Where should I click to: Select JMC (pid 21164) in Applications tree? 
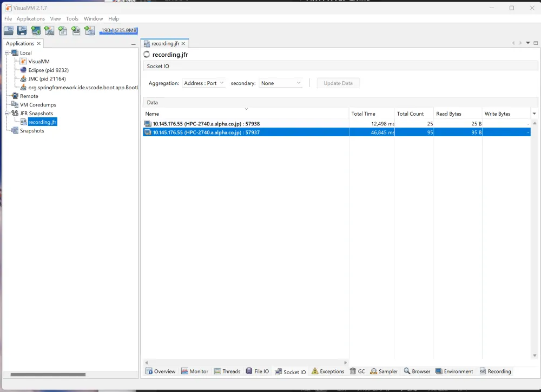pos(47,78)
